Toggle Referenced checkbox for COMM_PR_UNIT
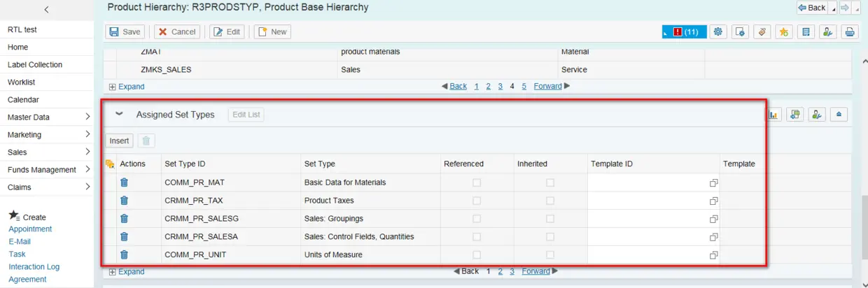This screenshot has height=288, width=868. click(x=477, y=255)
